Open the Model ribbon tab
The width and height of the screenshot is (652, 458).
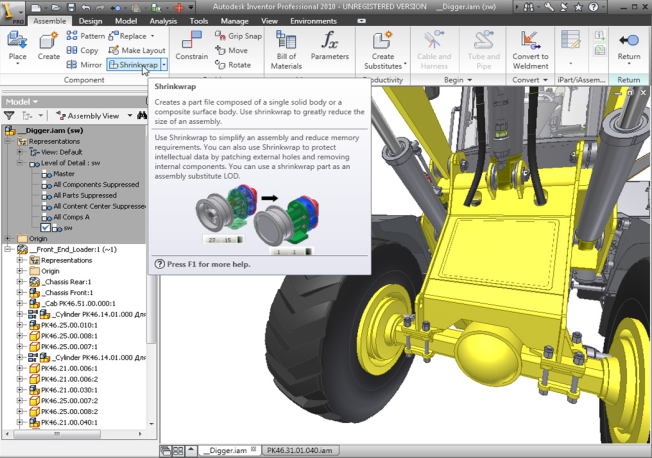126,21
